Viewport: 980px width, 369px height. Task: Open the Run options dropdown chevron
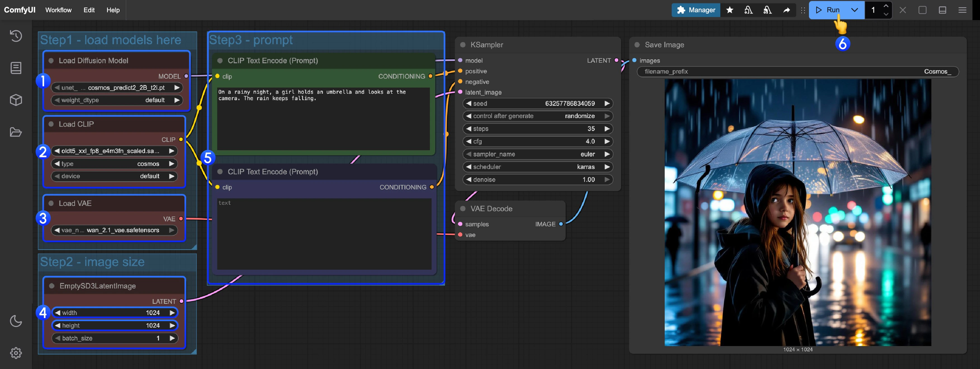click(x=854, y=10)
